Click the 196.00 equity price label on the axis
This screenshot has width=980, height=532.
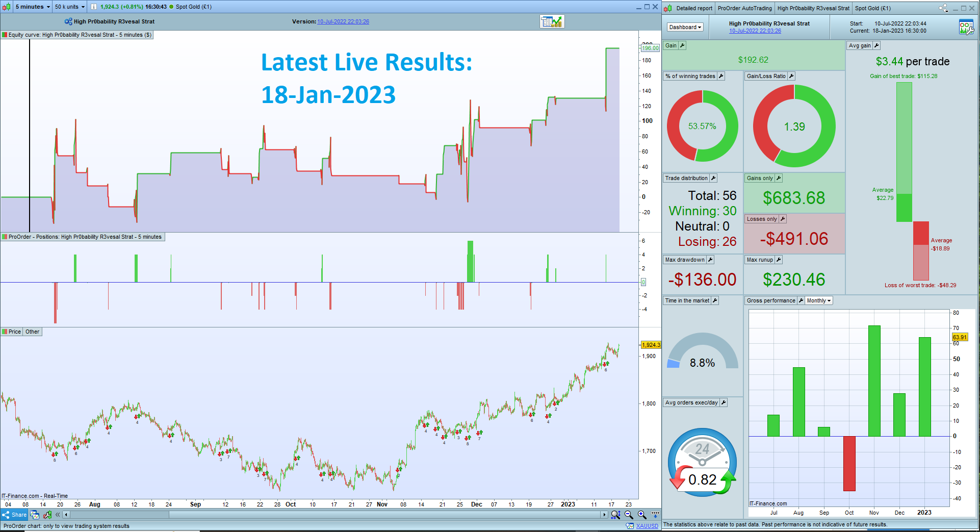coord(650,48)
